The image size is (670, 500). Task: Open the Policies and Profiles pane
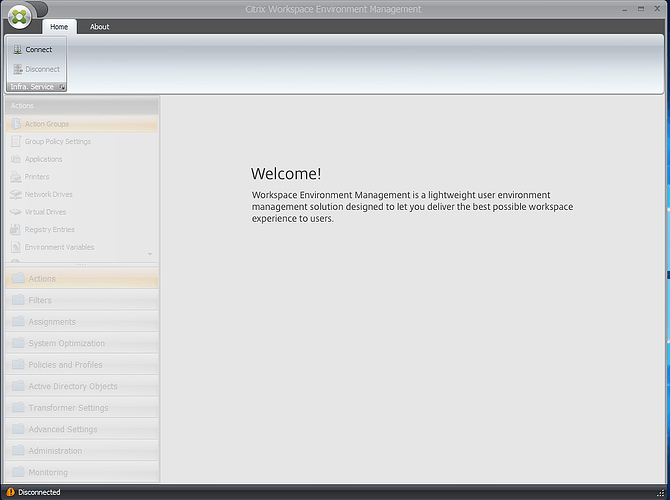coord(80,365)
